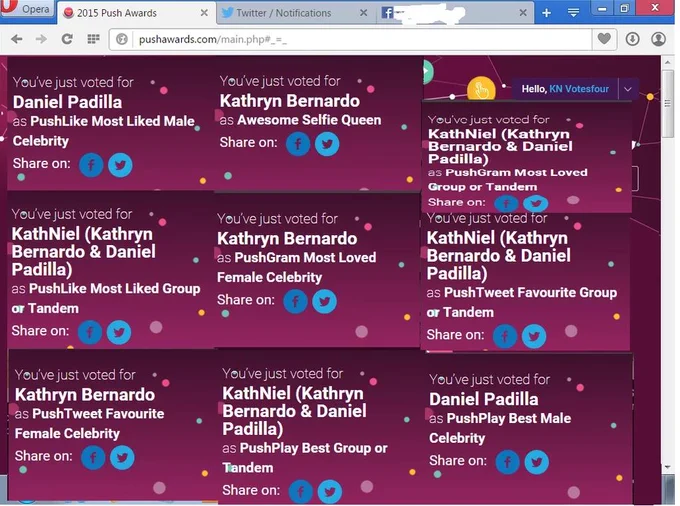
Task: Click Daniel Padilla name in PushLike card
Action: 67,102
